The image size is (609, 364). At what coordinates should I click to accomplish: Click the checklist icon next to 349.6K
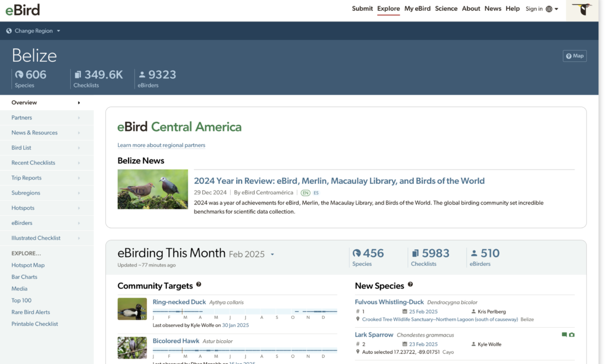[78, 74]
